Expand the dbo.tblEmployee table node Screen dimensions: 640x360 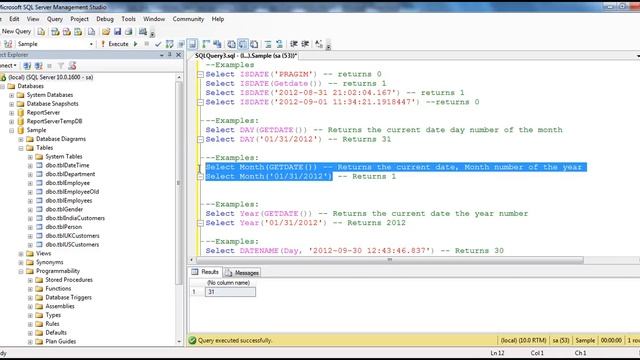coord(30,183)
